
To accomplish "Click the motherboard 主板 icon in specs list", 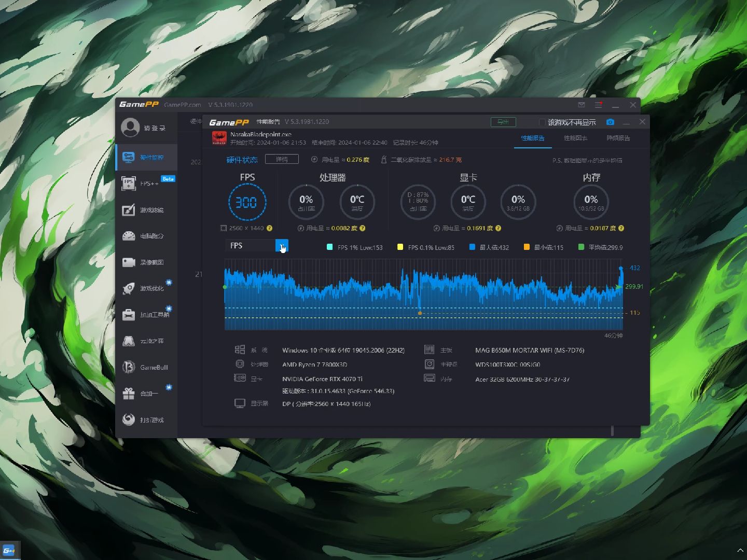I will coord(429,349).
